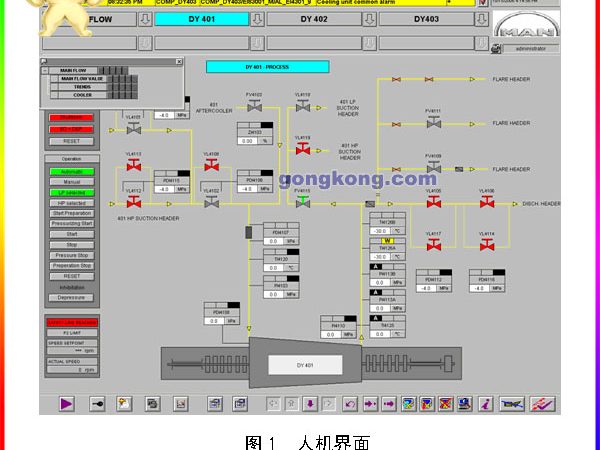
Task: Toggle Automatic operation mode
Action: pyautogui.click(x=71, y=171)
